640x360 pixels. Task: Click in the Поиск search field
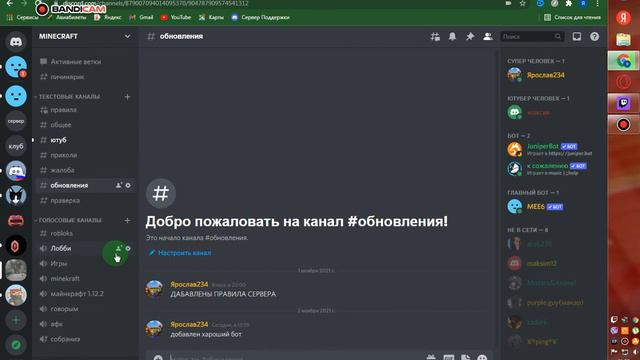pyautogui.click(x=532, y=37)
